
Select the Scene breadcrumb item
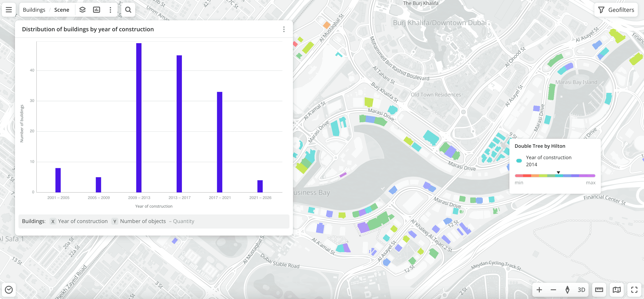(x=62, y=10)
